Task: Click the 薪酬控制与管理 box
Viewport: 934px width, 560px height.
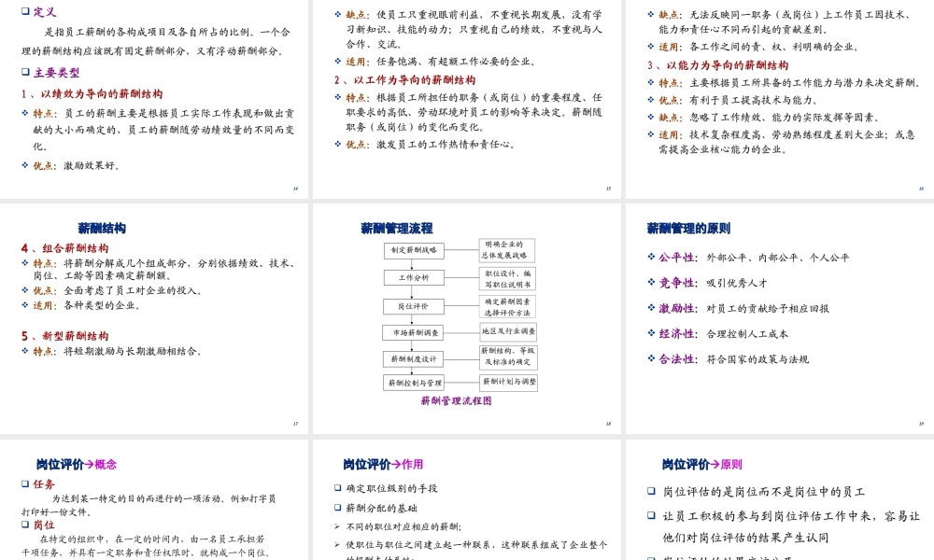Action: (x=416, y=385)
